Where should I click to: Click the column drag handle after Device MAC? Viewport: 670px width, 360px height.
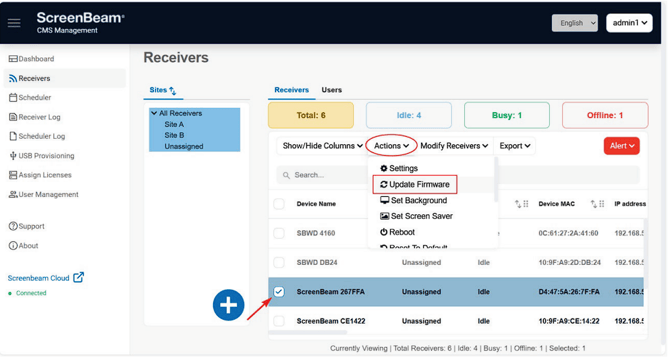coord(602,204)
